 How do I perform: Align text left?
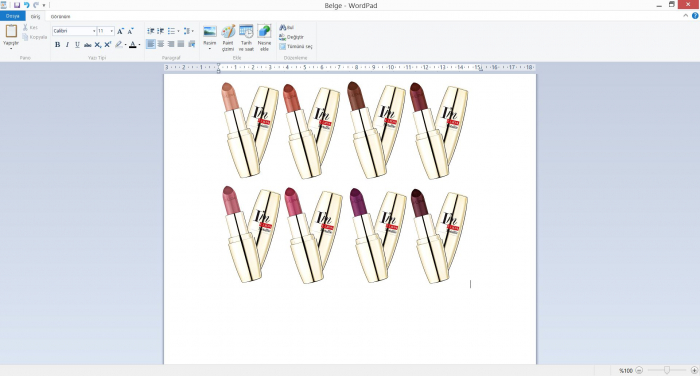click(151, 44)
